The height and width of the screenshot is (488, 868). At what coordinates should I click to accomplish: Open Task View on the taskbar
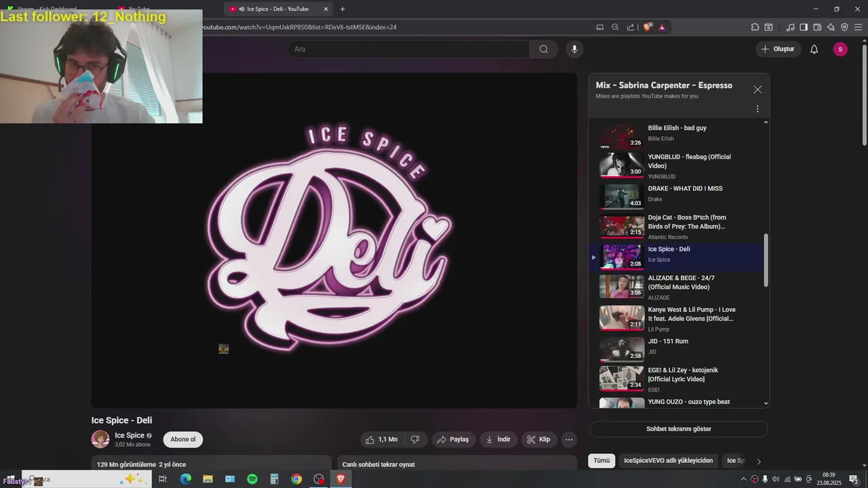[x=163, y=479]
